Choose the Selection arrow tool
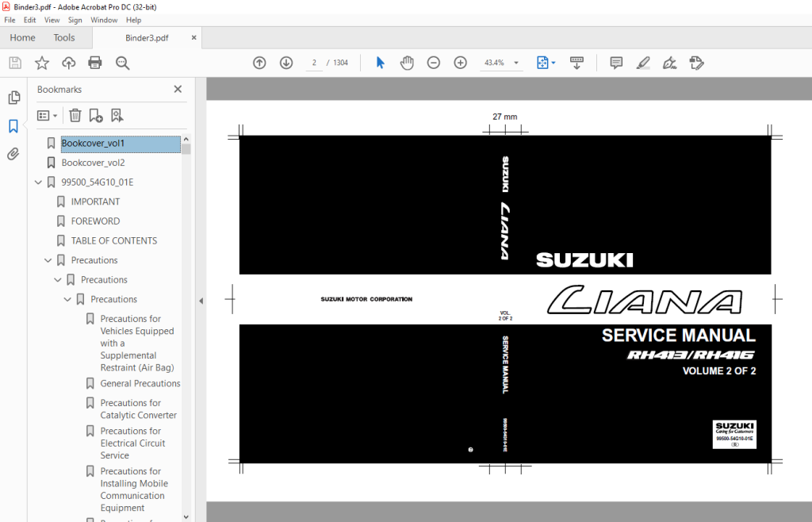Screen dimensions: 812x522 tap(380, 63)
